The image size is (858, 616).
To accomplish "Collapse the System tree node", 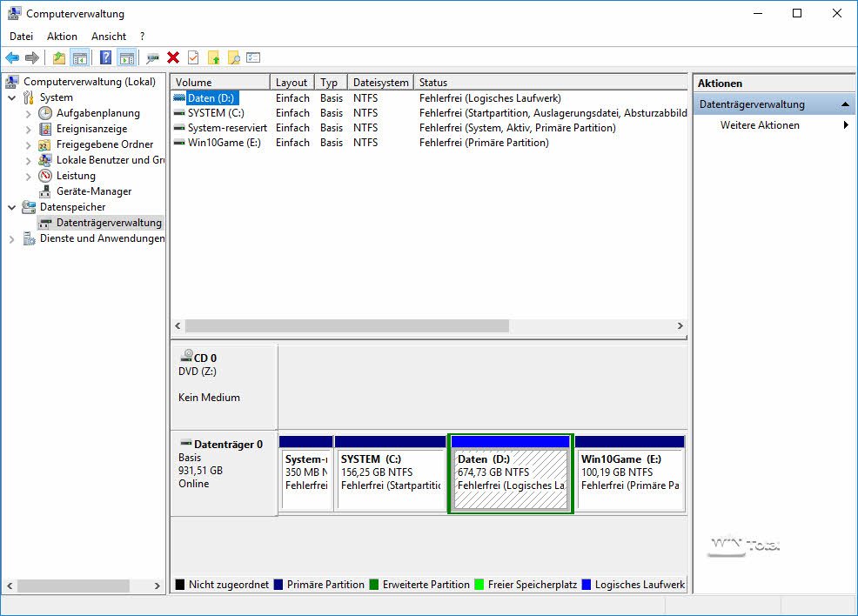I will pyautogui.click(x=12, y=97).
